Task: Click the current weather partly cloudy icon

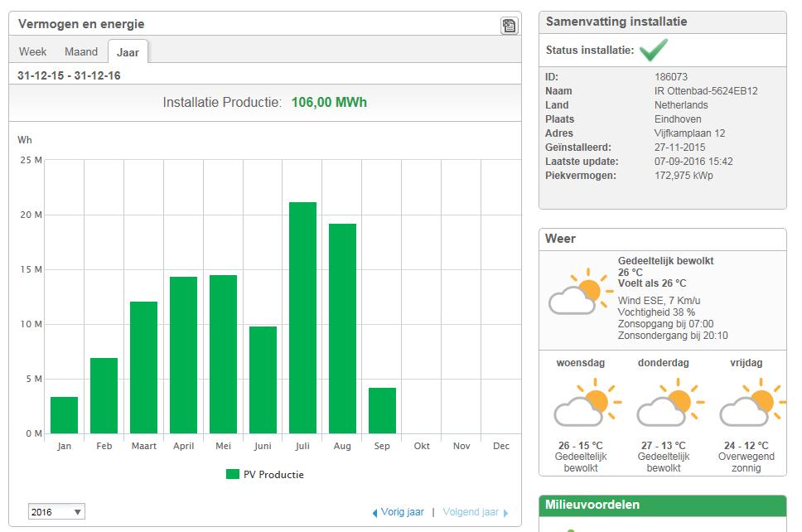Action: pos(581,291)
